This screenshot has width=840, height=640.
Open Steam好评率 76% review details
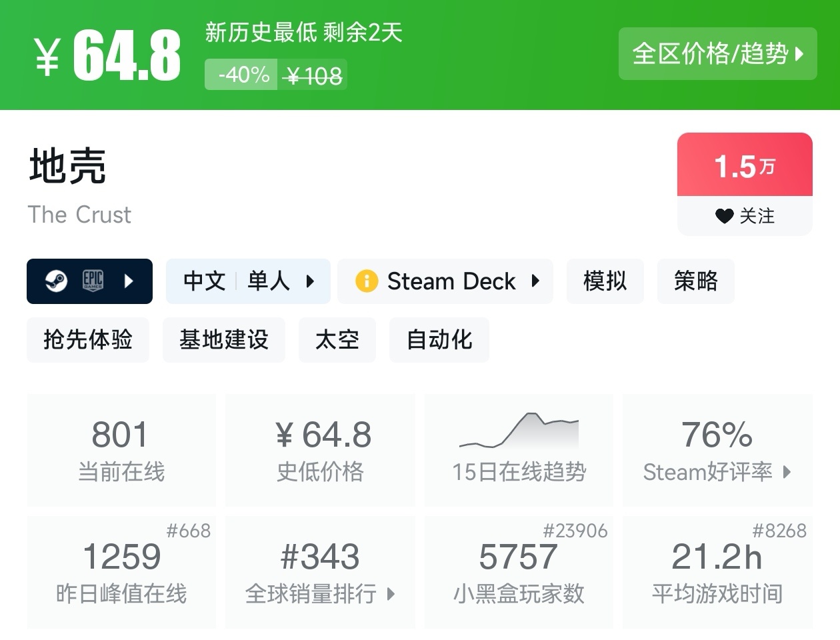point(717,450)
